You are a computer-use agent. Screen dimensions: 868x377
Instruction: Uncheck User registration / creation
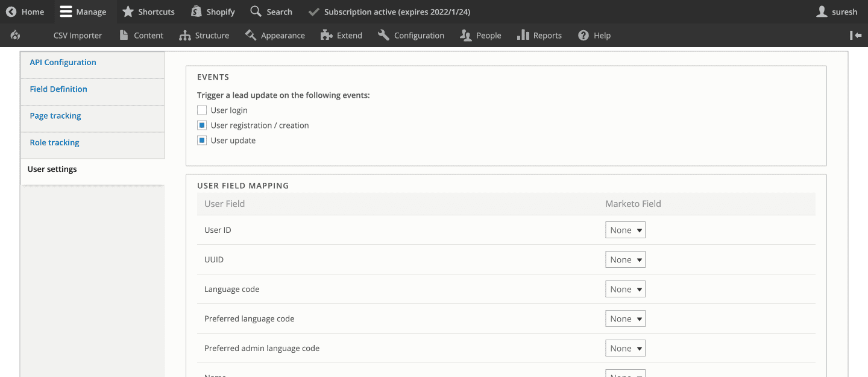coord(202,125)
